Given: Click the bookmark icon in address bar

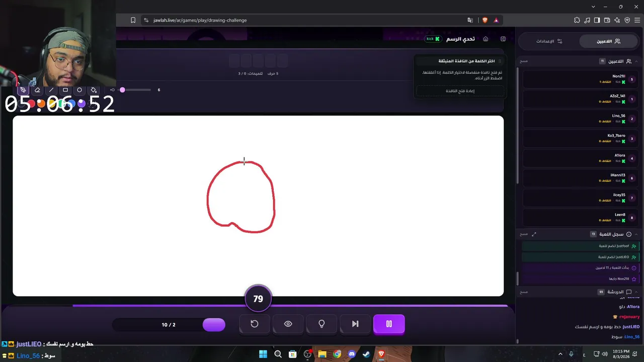Looking at the screenshot, I should pos(133,20).
